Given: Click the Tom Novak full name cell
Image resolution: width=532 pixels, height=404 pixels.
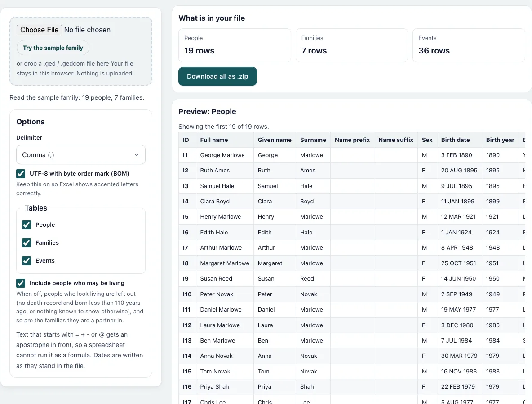Looking at the screenshot, I should pyautogui.click(x=225, y=372).
